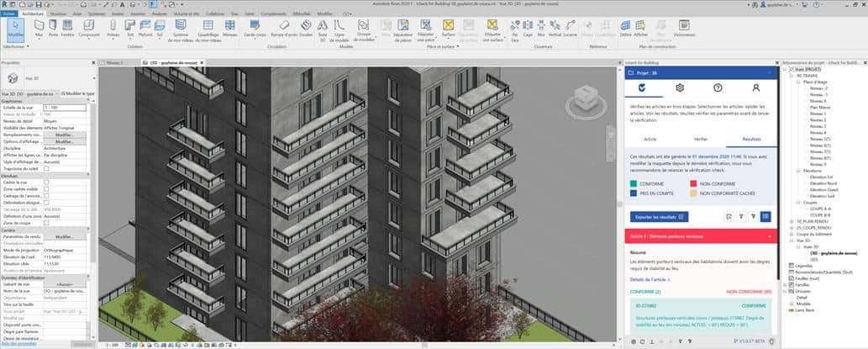This screenshot has width=868, height=349.
Task: Select the Lucarne dormer tool
Action: coord(570,29)
